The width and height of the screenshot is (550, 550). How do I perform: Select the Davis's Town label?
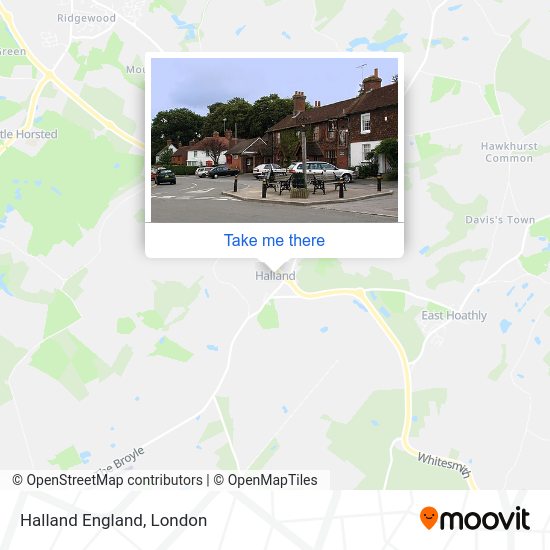click(x=500, y=220)
